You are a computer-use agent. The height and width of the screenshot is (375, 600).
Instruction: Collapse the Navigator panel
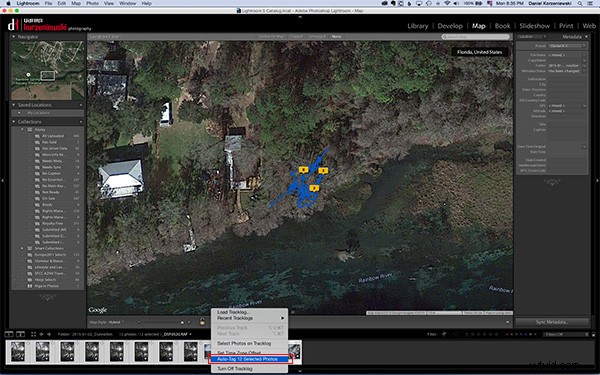point(14,37)
